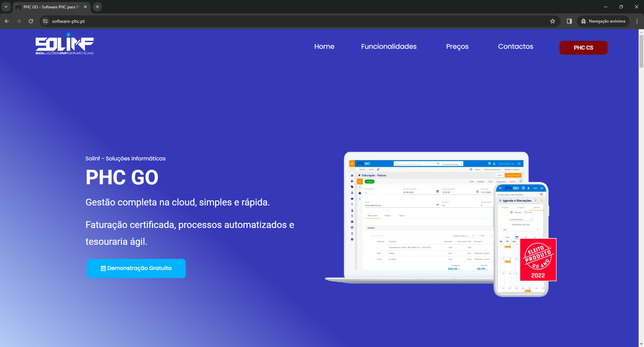Viewport: 644px width, 347px height.
Task: Open the browser side panel icon
Action: (569, 21)
